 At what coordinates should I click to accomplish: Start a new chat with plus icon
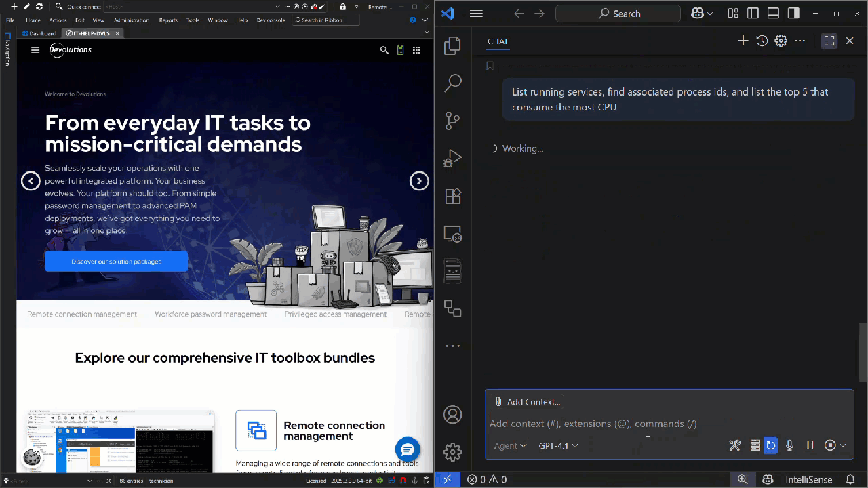[743, 41]
